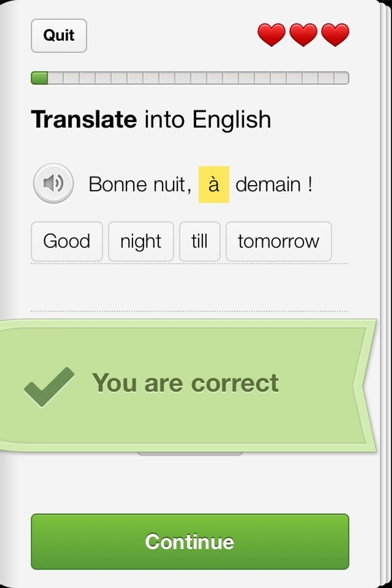The width and height of the screenshot is (392, 588).
Task: Play the French sentence audio
Action: tap(53, 184)
